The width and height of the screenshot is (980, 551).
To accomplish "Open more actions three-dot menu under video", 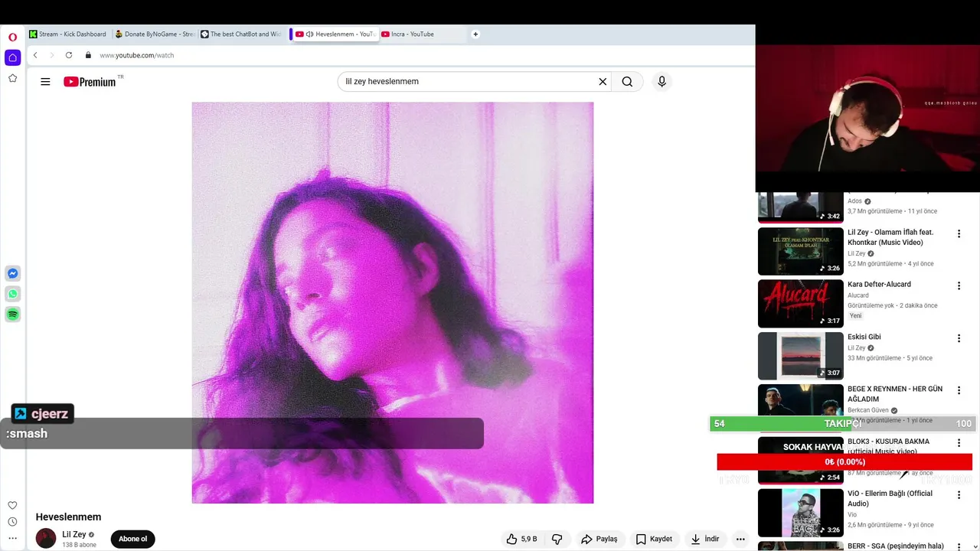I will click(740, 539).
